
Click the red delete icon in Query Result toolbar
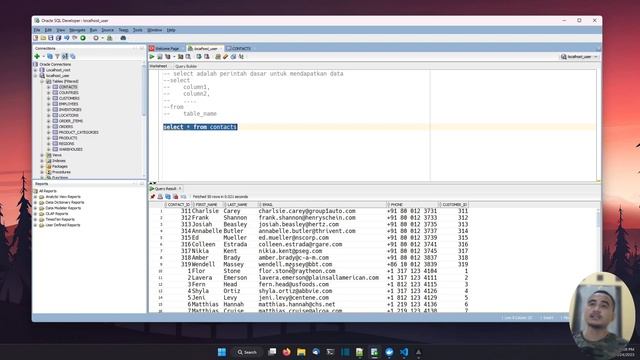[176, 197]
